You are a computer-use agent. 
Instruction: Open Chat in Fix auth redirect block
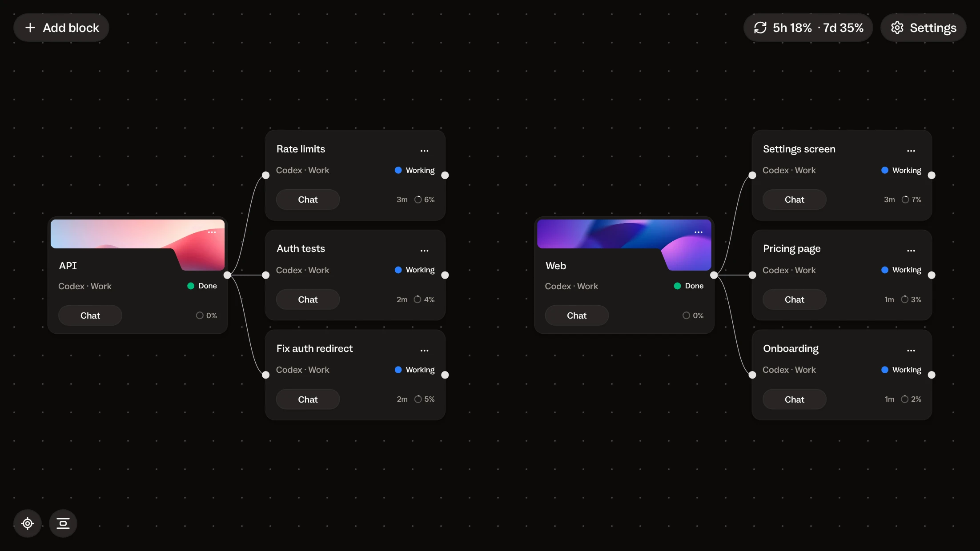[x=308, y=399]
